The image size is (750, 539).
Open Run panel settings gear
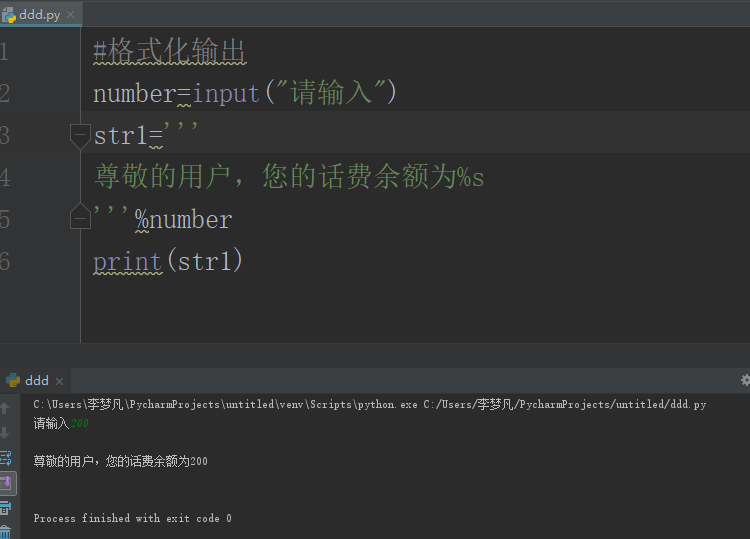pyautogui.click(x=744, y=380)
